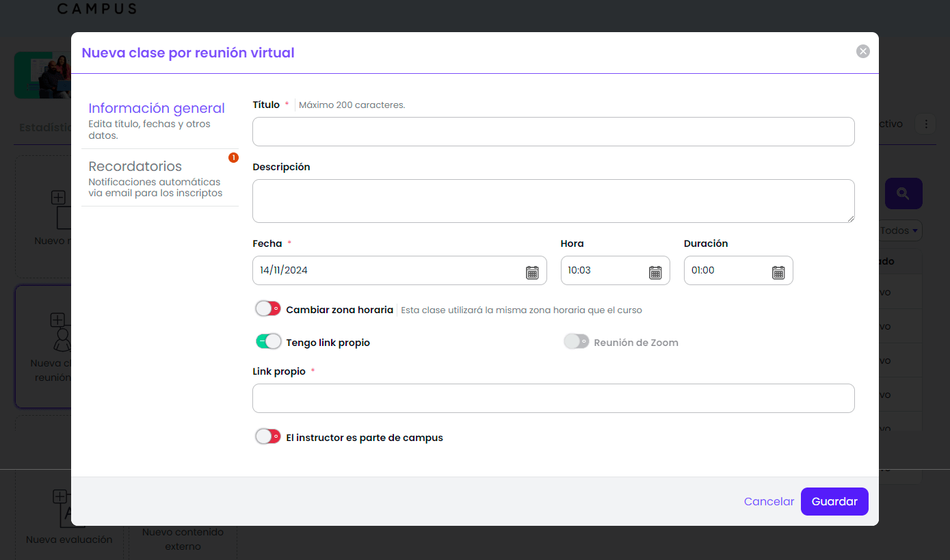
Task: Click the Nueva evaluación icon in background
Action: [x=68, y=508]
